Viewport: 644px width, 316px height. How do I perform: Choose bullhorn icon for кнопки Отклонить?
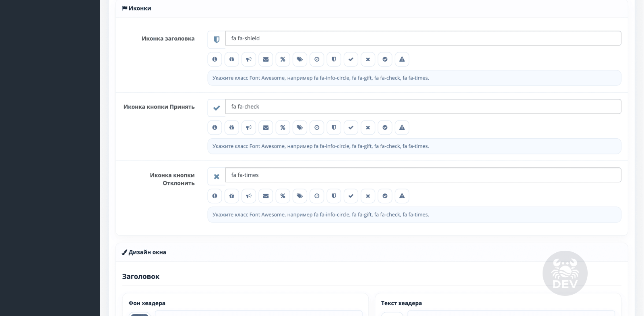249,196
